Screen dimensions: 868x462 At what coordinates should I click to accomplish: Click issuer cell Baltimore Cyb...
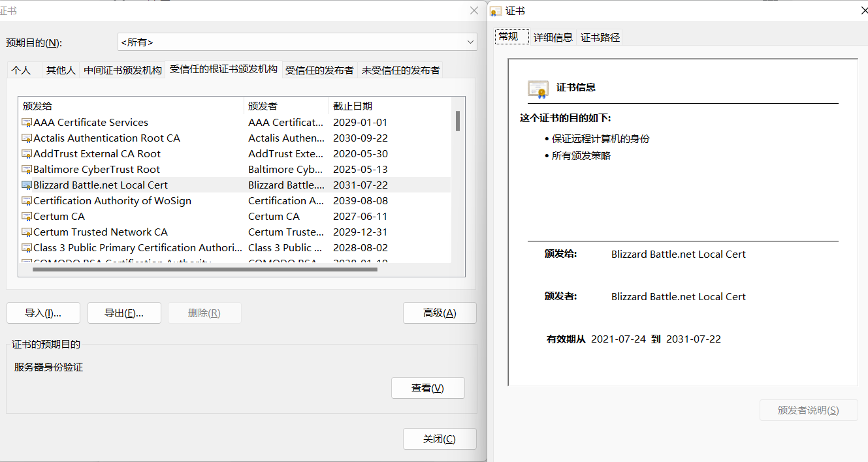pos(286,170)
